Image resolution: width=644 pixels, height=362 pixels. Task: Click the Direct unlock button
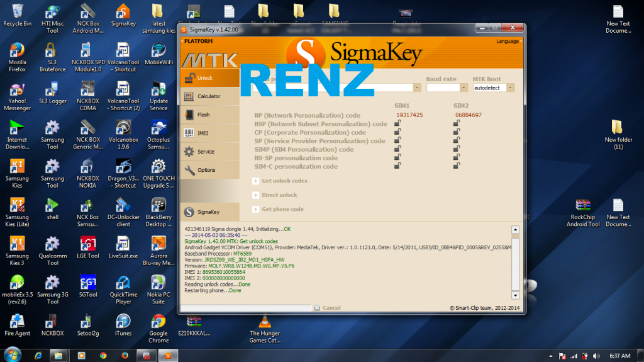click(x=279, y=195)
